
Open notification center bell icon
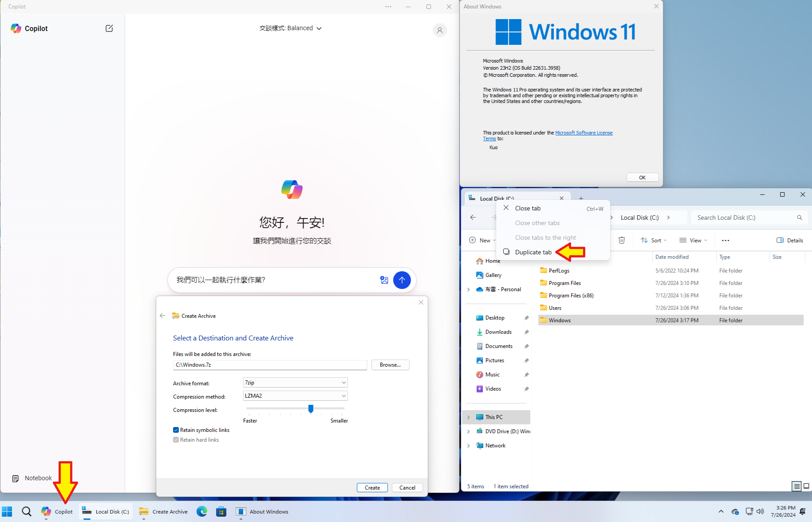[803, 511]
